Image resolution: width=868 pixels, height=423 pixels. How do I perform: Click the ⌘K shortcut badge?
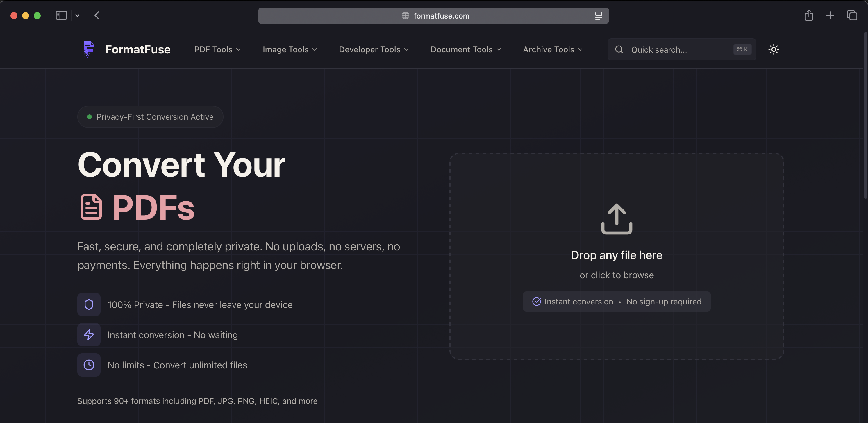[742, 49]
